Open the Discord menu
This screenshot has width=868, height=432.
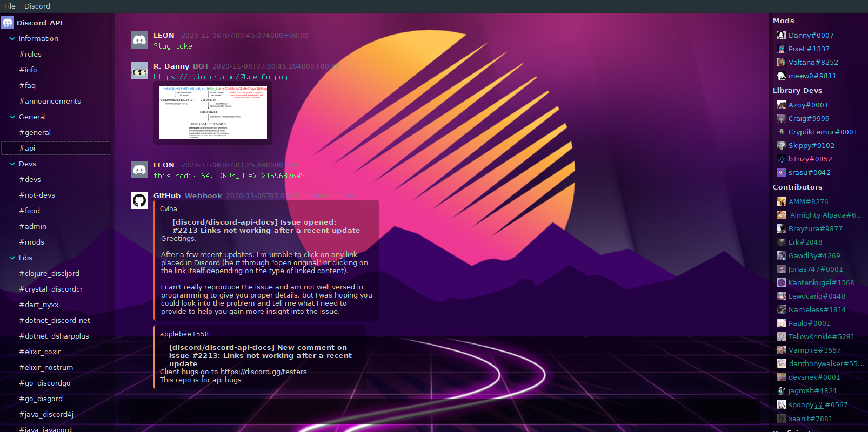pyautogui.click(x=37, y=6)
